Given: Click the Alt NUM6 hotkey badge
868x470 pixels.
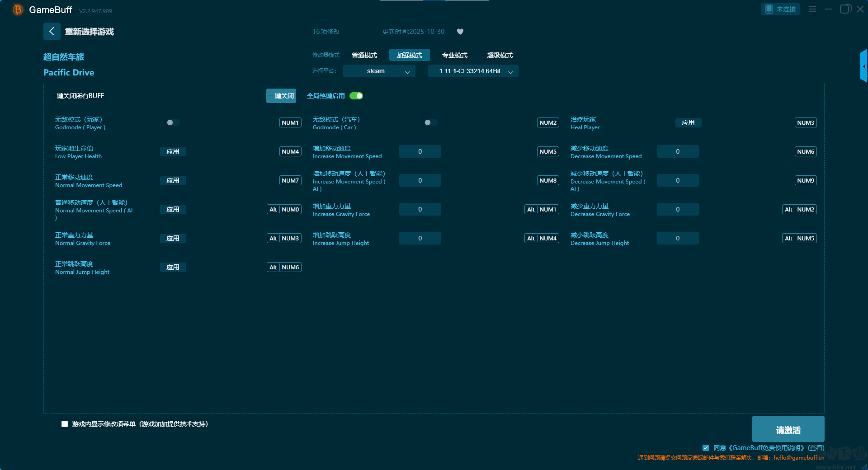Looking at the screenshot, I should click(x=284, y=267).
